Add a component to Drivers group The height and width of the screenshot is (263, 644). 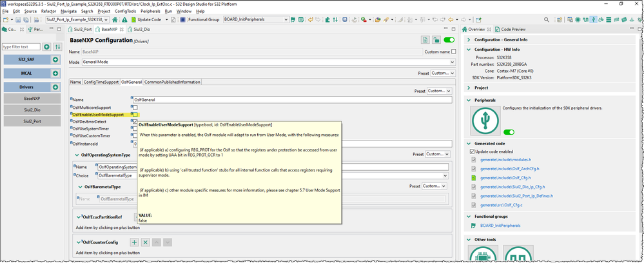coord(55,87)
